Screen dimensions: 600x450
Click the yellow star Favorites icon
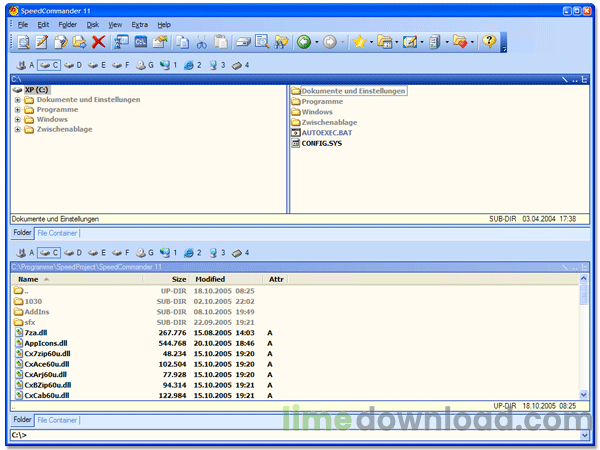tap(360, 42)
